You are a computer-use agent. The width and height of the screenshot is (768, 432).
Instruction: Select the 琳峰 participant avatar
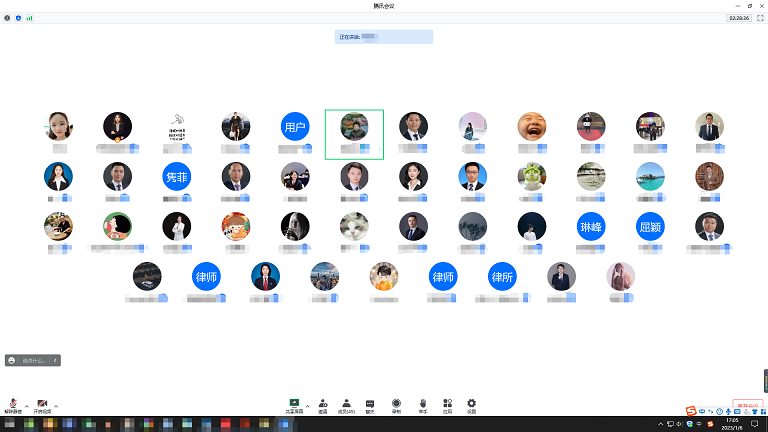pyautogui.click(x=591, y=226)
